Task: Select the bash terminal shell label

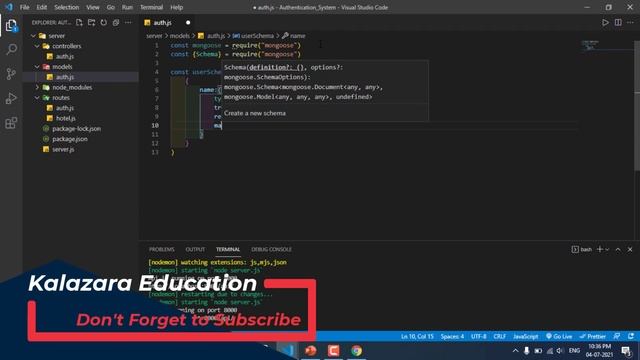Action: point(582,249)
